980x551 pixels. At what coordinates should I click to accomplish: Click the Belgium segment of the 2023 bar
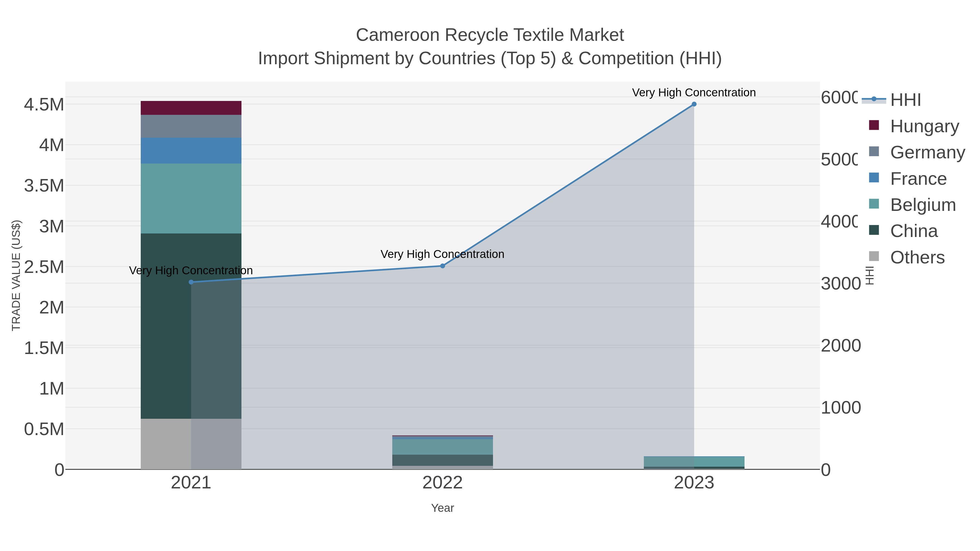coord(694,461)
